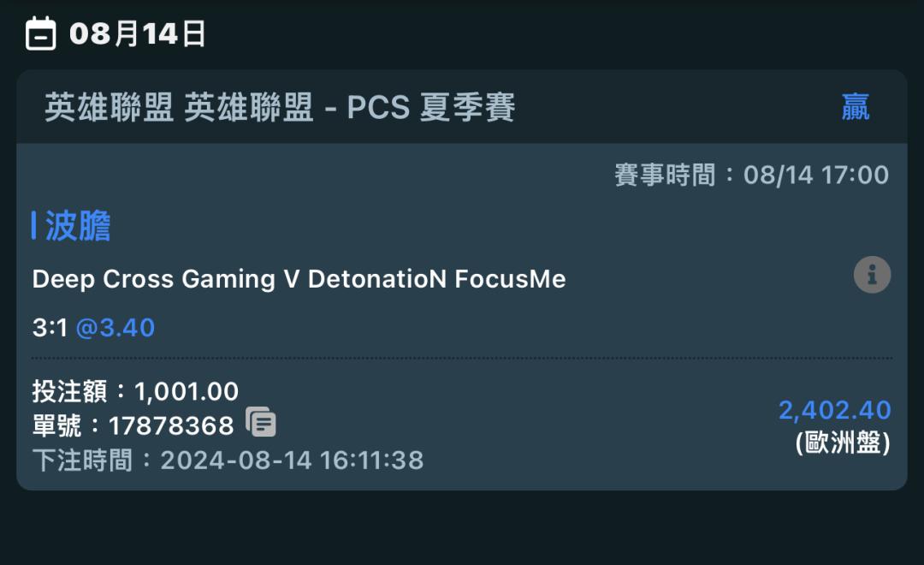Open the 英雄聯盟 - PCS 夏季賽 header
The width and height of the screenshot is (924, 565).
coord(280,108)
